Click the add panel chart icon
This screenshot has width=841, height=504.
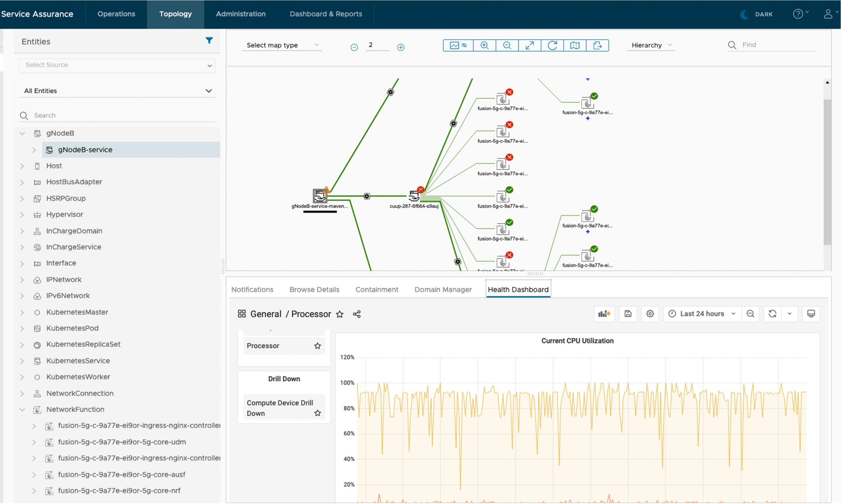tap(604, 314)
